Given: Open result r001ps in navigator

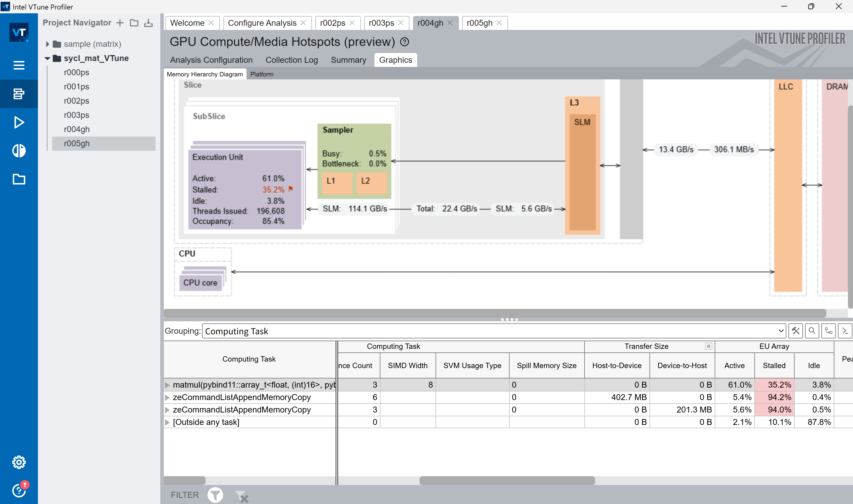Looking at the screenshot, I should coord(76,86).
